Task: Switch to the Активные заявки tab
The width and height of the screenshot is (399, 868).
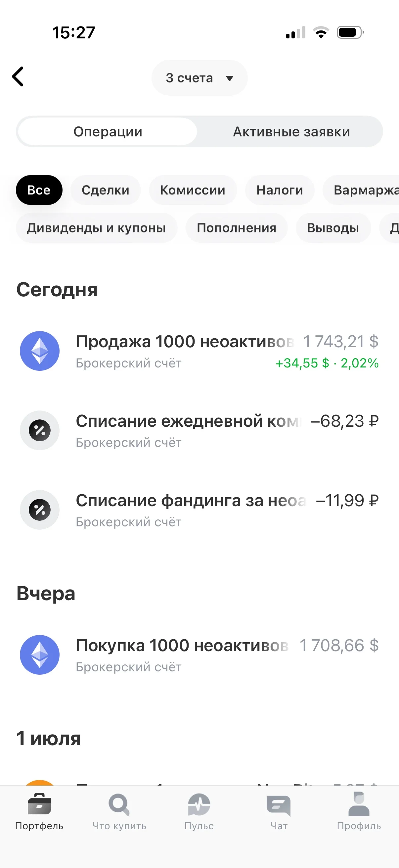Action: 291,132
